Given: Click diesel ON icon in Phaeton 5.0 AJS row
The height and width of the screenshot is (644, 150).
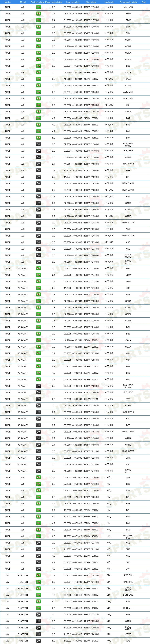Looking at the screenshot, I should pyautogui.click(x=38, y=641).
